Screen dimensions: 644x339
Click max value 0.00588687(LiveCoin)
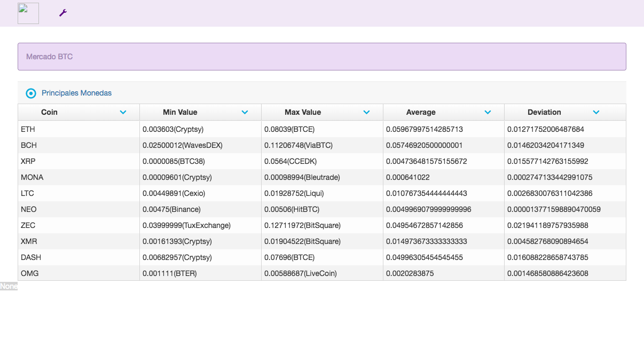coord(301,273)
